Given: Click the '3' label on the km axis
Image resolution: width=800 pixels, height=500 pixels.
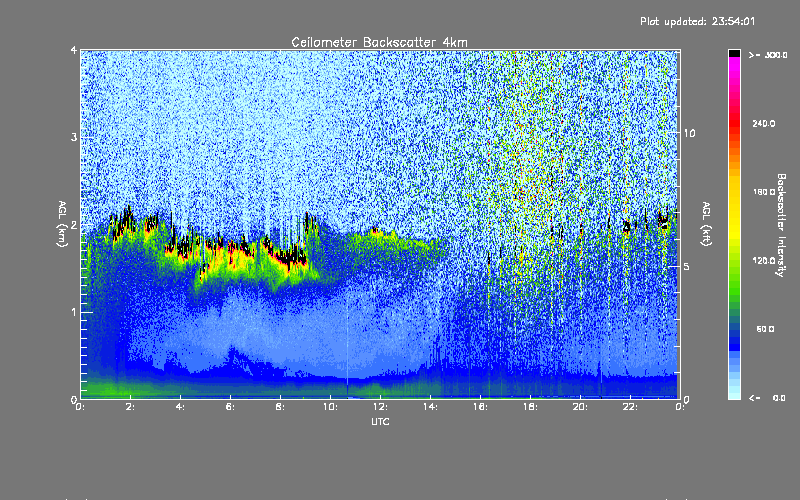Looking at the screenshot, I should (x=74, y=137).
